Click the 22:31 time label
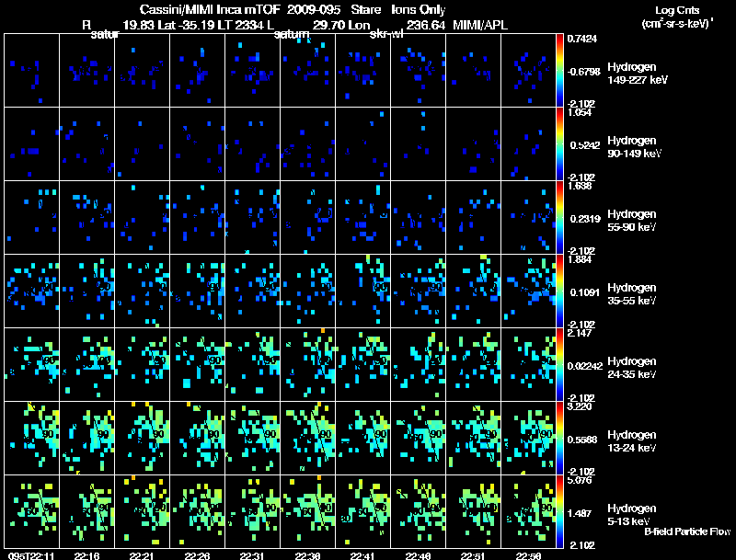736x560 pixels. coord(252,555)
